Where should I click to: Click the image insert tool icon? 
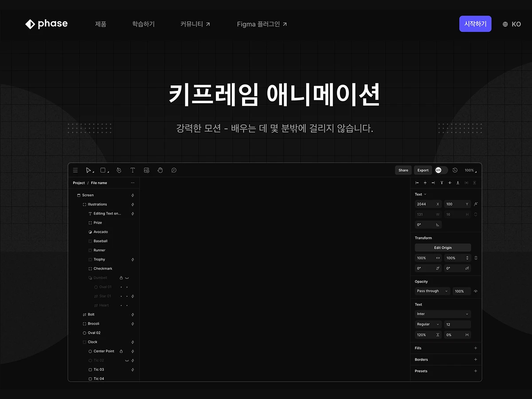(147, 170)
